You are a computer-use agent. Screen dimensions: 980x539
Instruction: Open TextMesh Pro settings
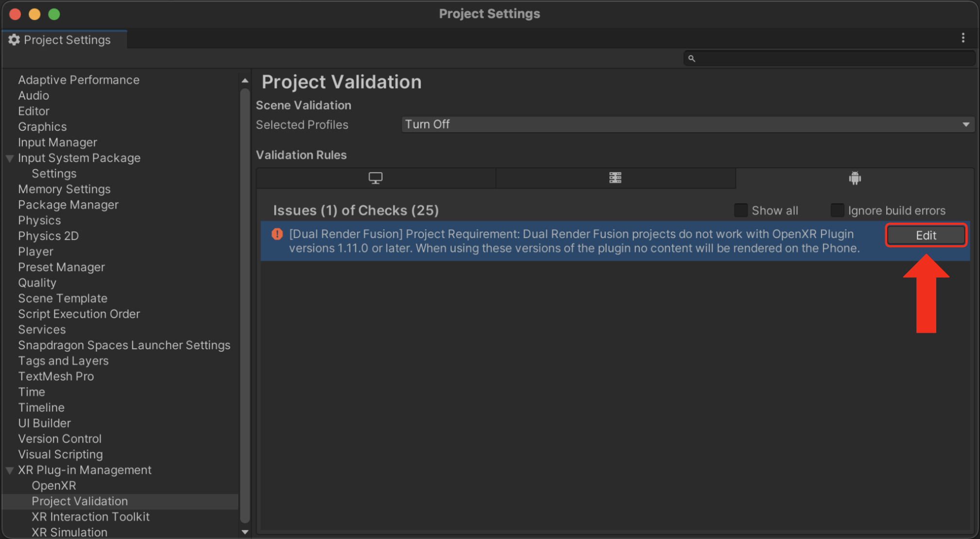tap(56, 376)
